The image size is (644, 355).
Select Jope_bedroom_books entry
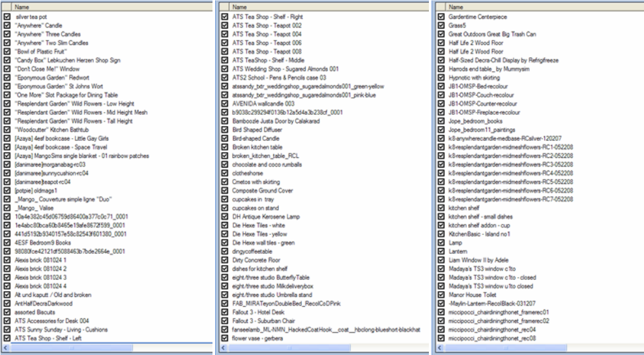pos(476,121)
